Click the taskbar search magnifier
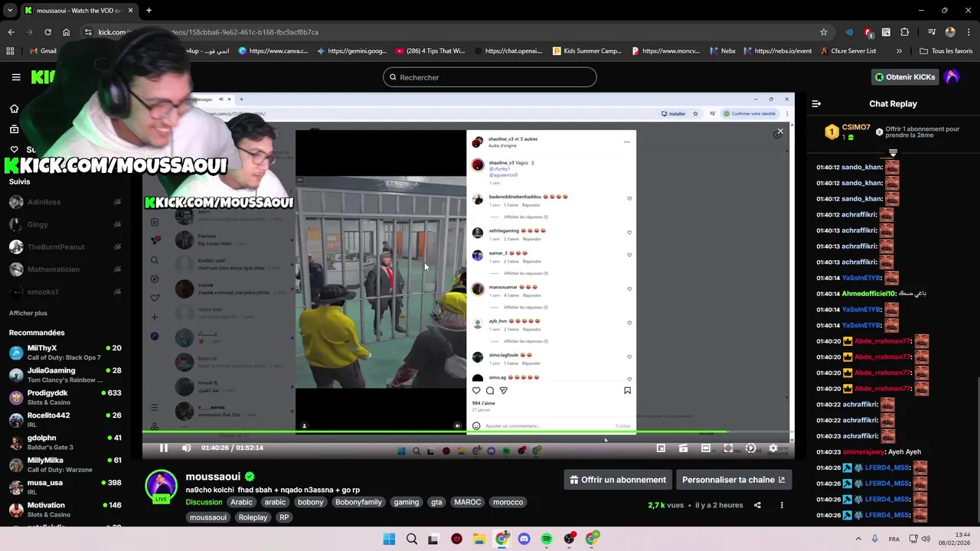Image resolution: width=980 pixels, height=551 pixels. point(411,539)
